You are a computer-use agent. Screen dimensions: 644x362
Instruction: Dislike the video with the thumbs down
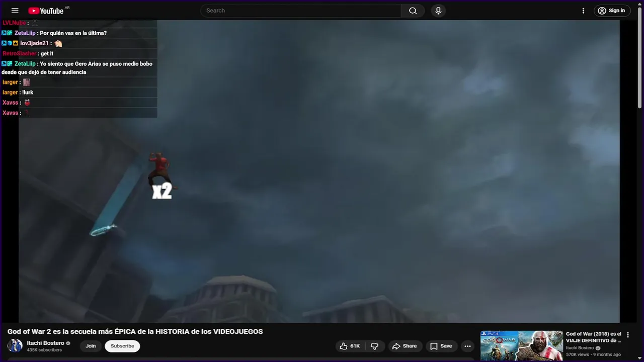[x=375, y=346]
